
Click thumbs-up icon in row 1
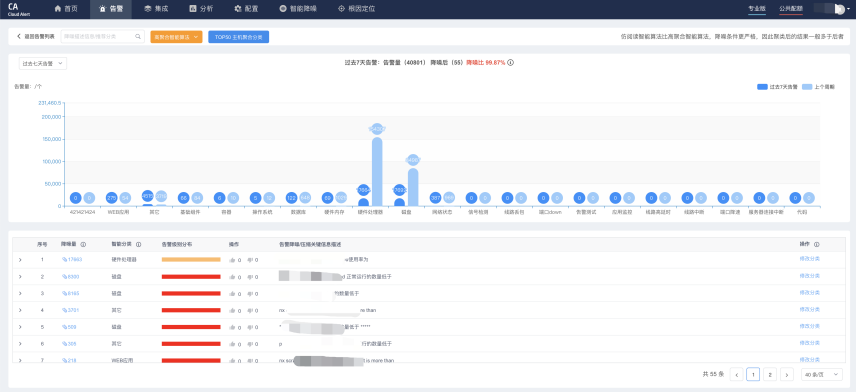232,260
